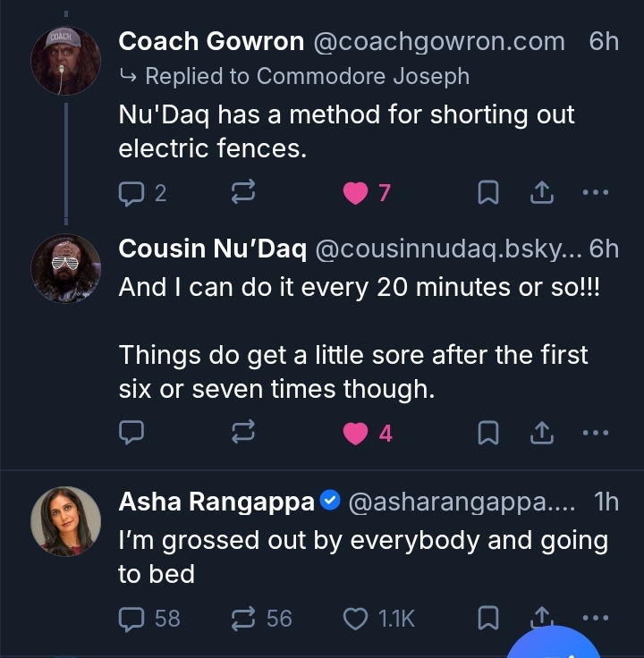Reply to Coach Gowron's post

(131, 192)
